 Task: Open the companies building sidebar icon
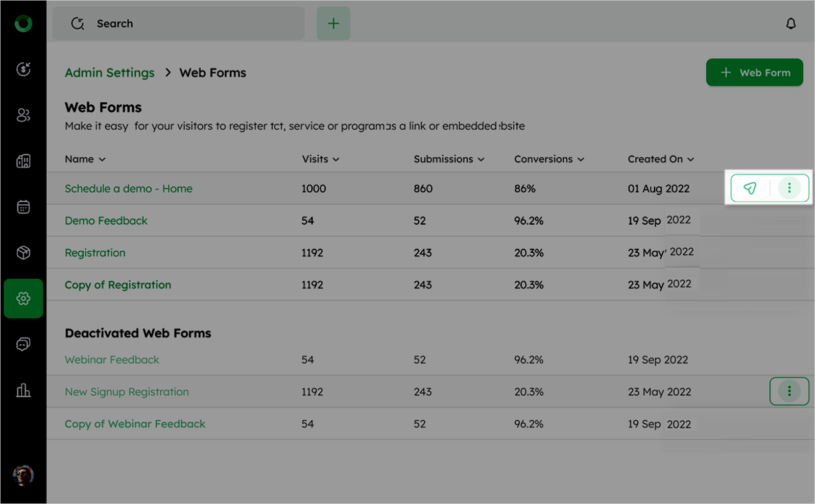[23, 161]
